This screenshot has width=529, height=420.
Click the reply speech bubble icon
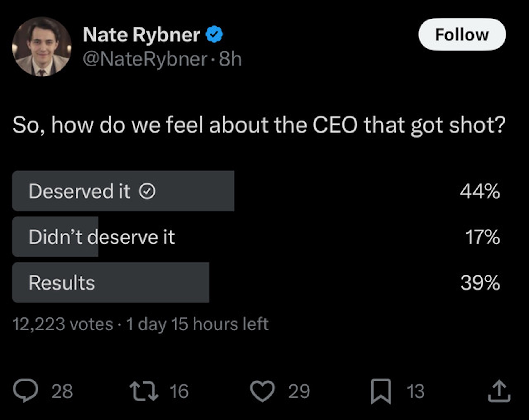(x=26, y=391)
